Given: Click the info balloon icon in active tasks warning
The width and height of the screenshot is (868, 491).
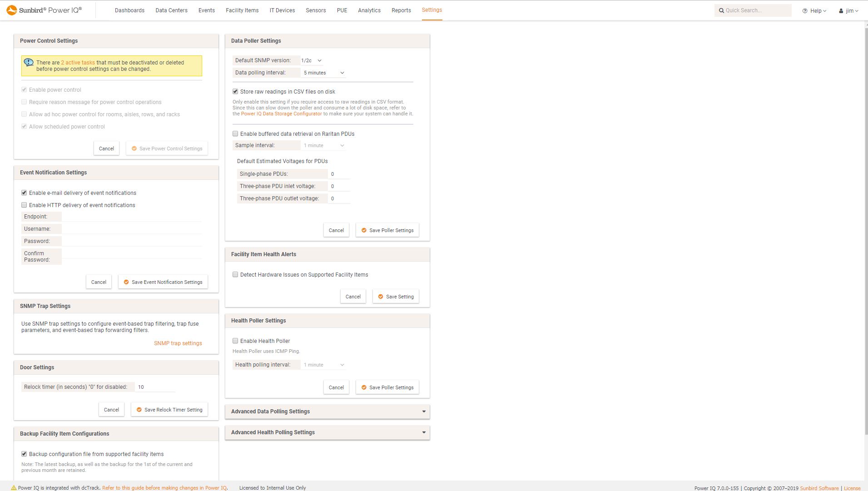Looking at the screenshot, I should point(29,62).
